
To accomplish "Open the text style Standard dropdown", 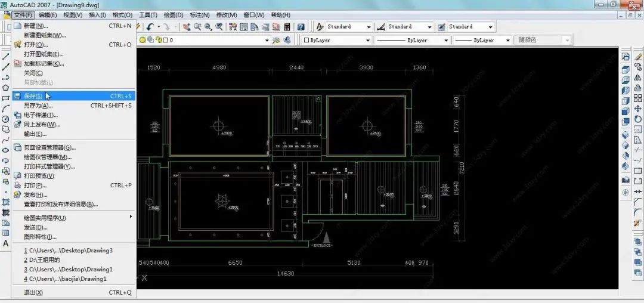I will [369, 27].
